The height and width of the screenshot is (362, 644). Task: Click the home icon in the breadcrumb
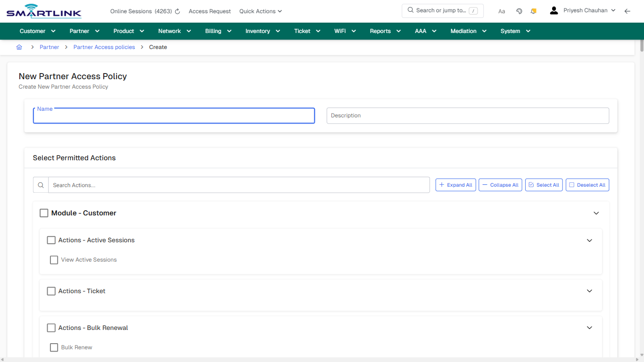coord(19,47)
